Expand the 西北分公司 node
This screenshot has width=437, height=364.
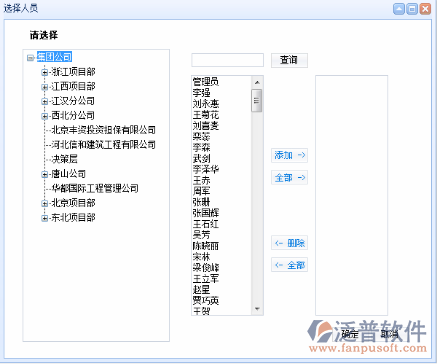click(44, 116)
